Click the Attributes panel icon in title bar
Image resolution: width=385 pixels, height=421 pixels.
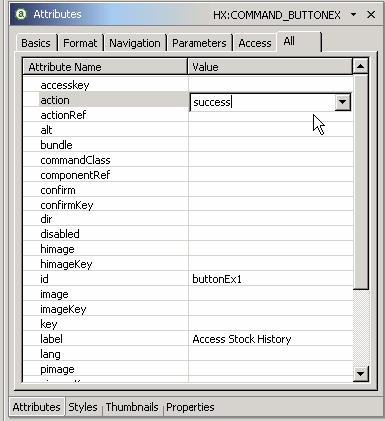[x=21, y=14]
